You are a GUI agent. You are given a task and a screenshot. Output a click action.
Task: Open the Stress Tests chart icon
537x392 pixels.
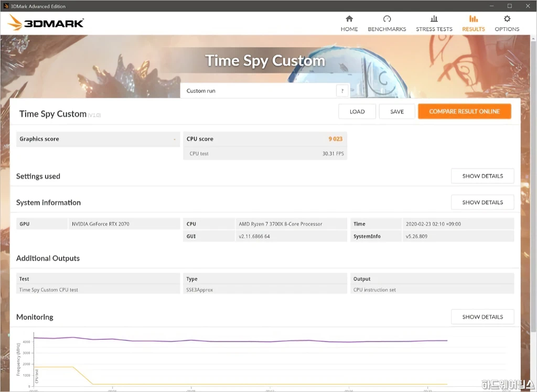[x=434, y=18]
